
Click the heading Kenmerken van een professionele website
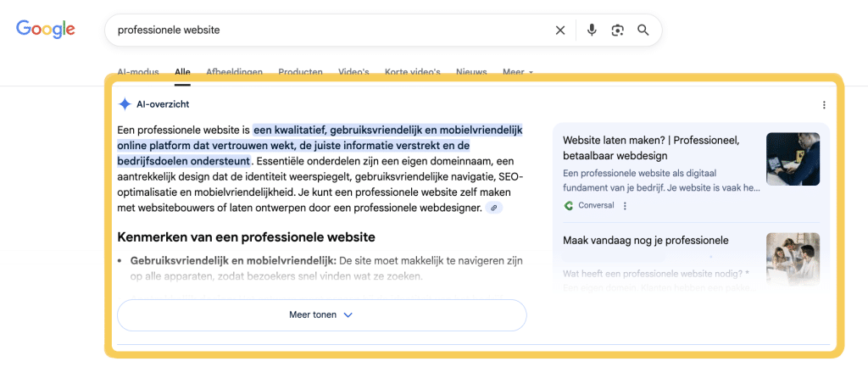(x=247, y=237)
